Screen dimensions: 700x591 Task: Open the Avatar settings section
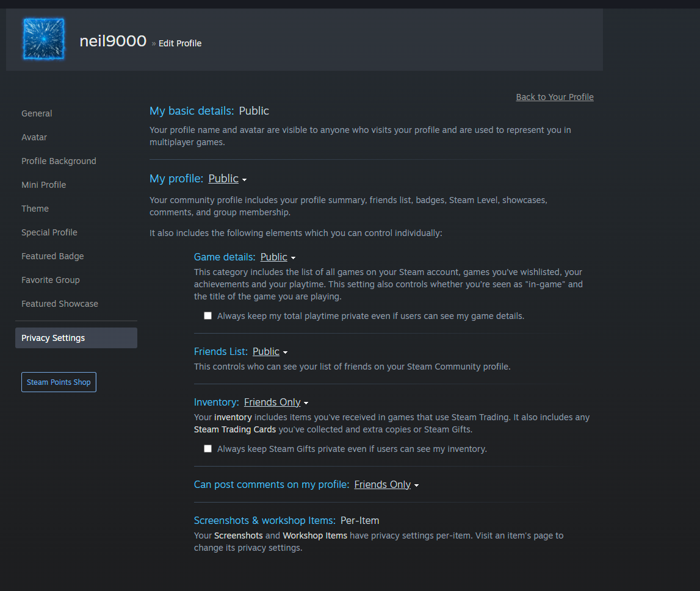click(x=34, y=137)
